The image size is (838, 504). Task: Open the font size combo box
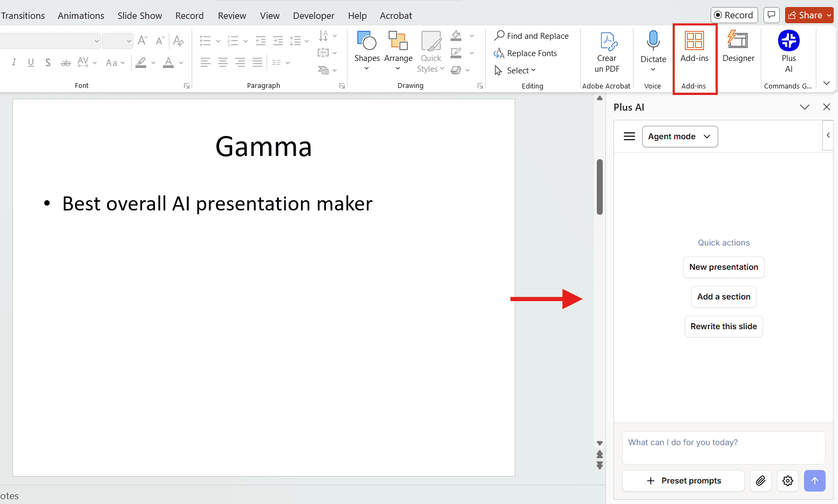coord(117,41)
